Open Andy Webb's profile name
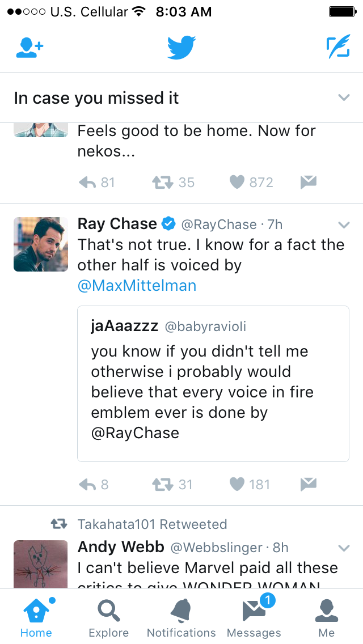Viewport: 363px width, 644px height. [121, 547]
